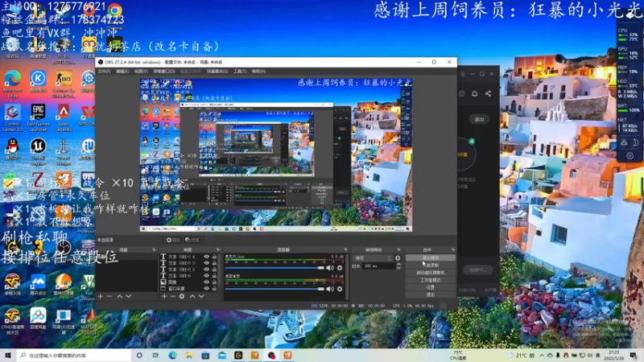This screenshot has height=362, width=644.
Task: Hide the 图像 image source
Action: (x=207, y=282)
